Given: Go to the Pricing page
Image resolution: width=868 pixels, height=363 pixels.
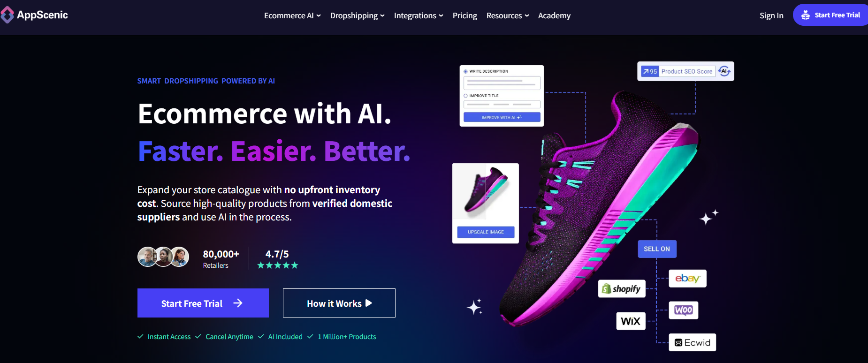Looking at the screenshot, I should point(465,15).
